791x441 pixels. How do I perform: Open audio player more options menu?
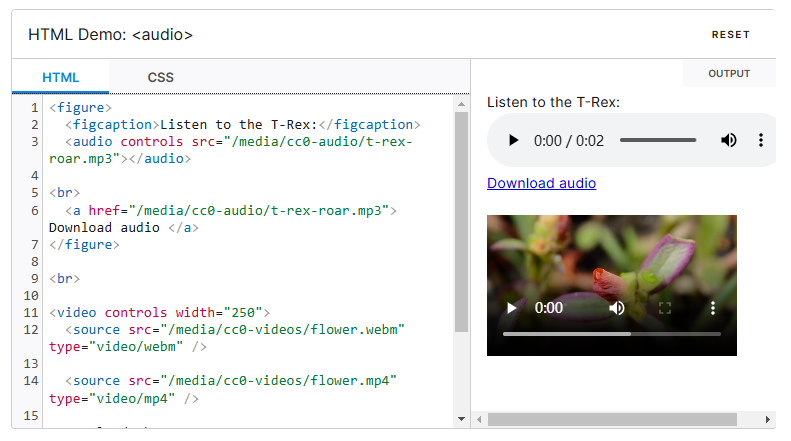[760, 141]
